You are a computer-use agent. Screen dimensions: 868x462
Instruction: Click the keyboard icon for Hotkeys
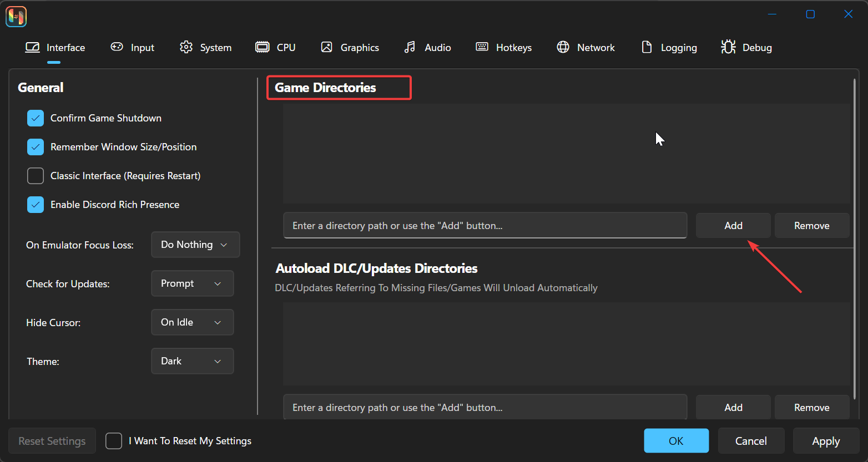pos(482,47)
